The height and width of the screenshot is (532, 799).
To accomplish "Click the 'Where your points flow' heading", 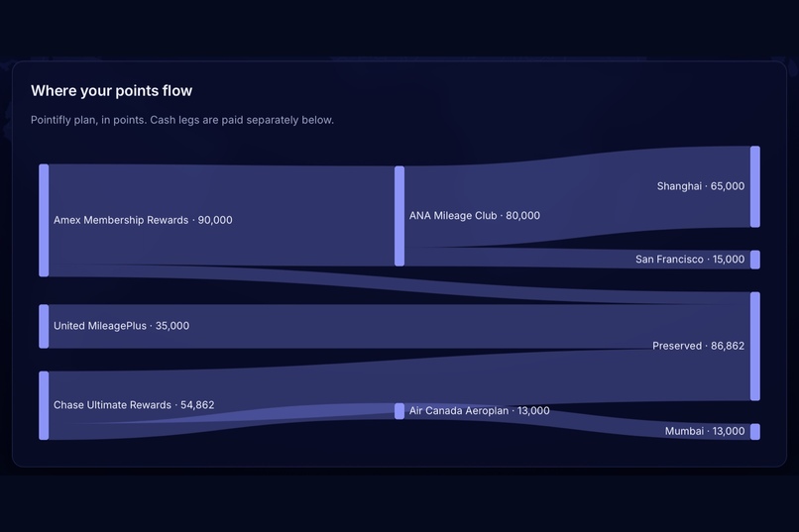I will click(x=112, y=90).
